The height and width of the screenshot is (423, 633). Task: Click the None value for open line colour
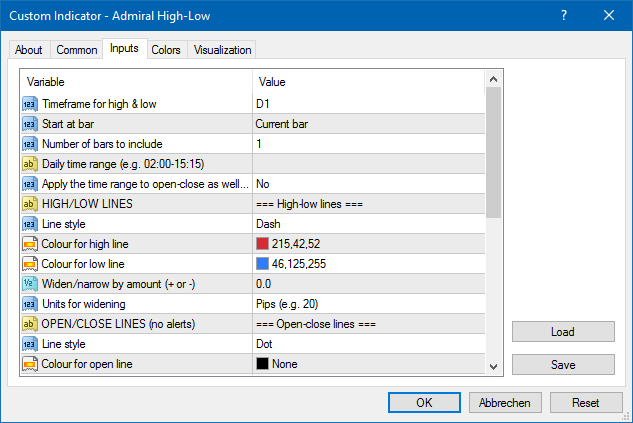pos(285,364)
